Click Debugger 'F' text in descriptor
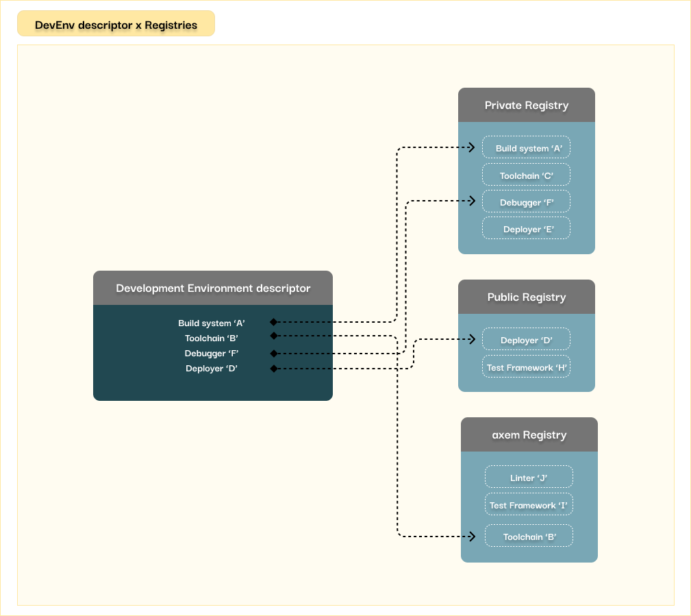The width and height of the screenshot is (691, 616). [x=212, y=353]
